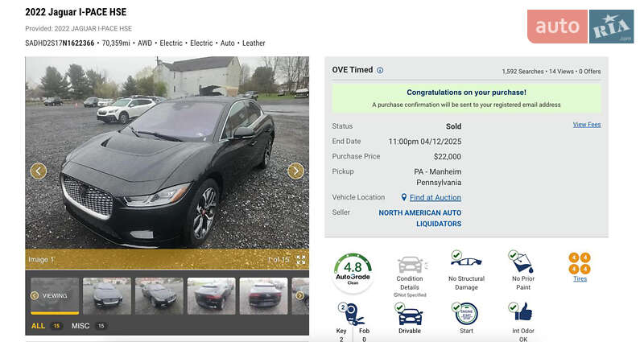Viewport: 644px width, 342px height.
Task: Click the No Prior Paint icon
Action: pyautogui.click(x=521, y=262)
